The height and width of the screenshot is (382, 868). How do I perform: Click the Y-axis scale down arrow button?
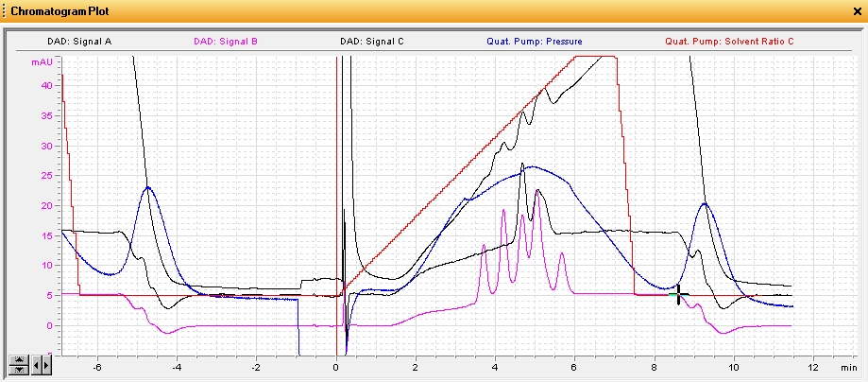[19, 369]
